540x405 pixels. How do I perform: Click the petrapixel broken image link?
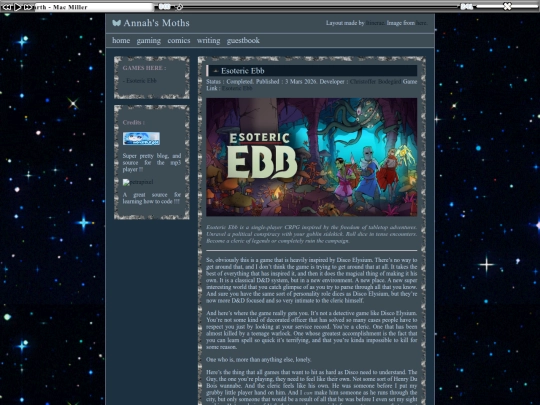[x=138, y=182]
